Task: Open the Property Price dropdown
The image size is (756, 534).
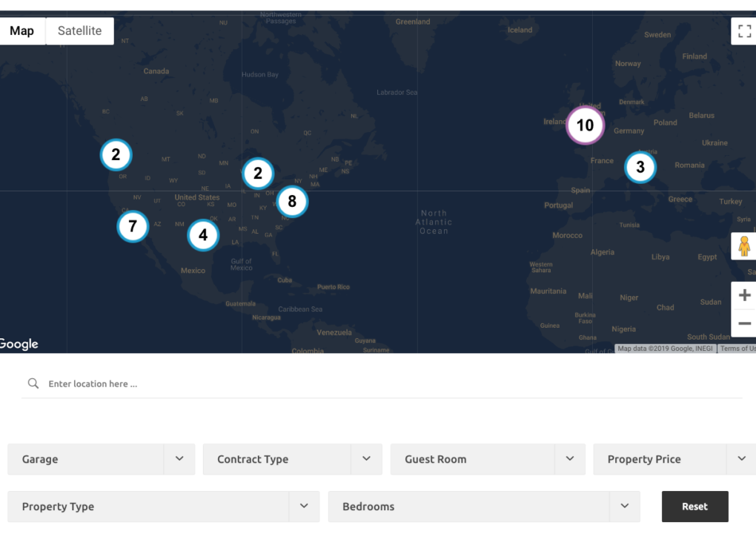Action: (x=674, y=459)
